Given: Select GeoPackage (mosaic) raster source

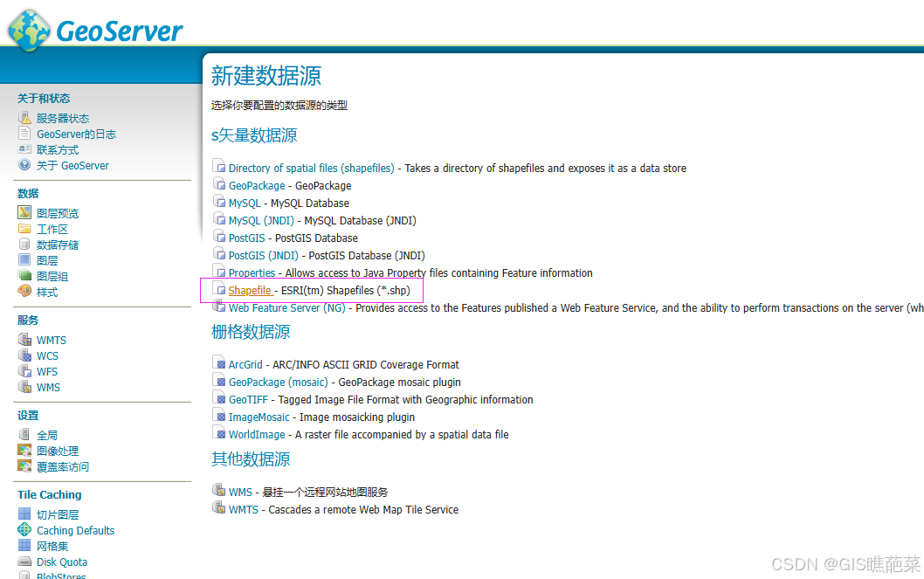Looking at the screenshot, I should 278,383.
